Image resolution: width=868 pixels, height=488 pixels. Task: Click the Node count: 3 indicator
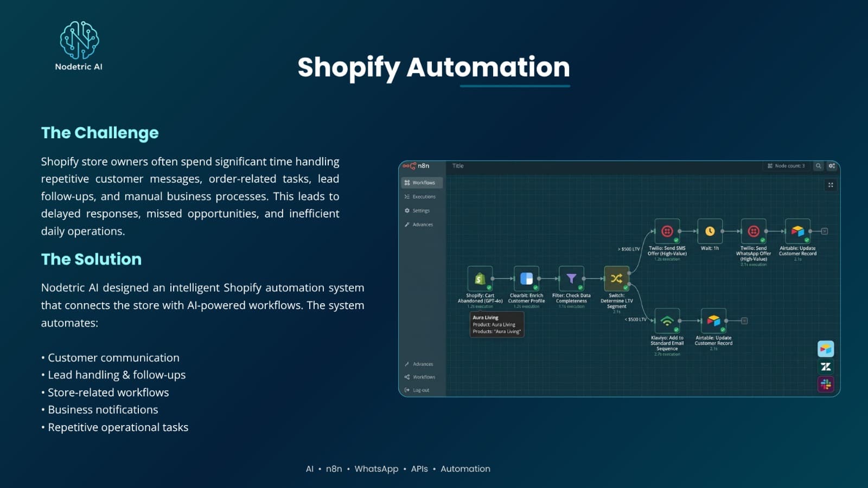coord(786,166)
